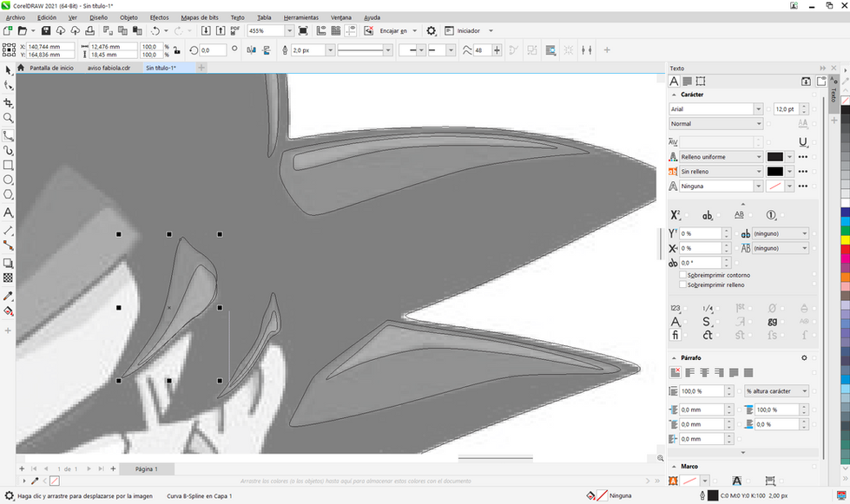Select center paragraph alignment icon
The width and height of the screenshot is (850, 504).
(705, 372)
